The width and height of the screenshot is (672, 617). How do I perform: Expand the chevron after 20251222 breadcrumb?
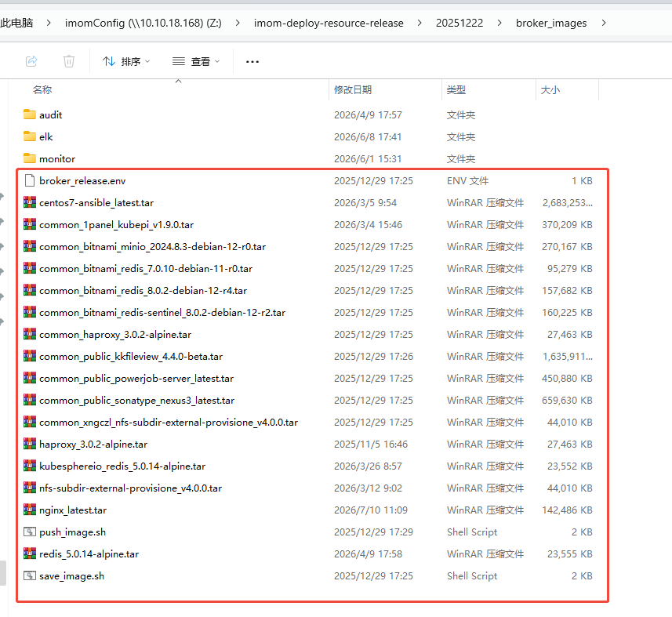click(x=499, y=23)
